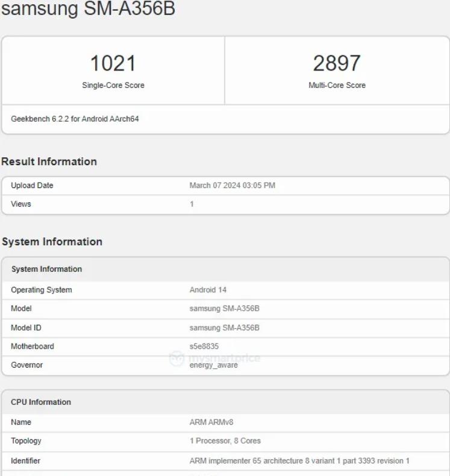The width and height of the screenshot is (450, 476).
Task: Select the 'Android 14' value
Action: pos(208,290)
